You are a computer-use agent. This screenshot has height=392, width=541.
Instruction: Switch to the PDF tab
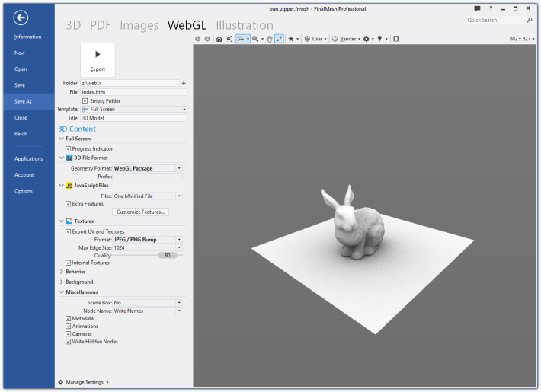click(101, 25)
